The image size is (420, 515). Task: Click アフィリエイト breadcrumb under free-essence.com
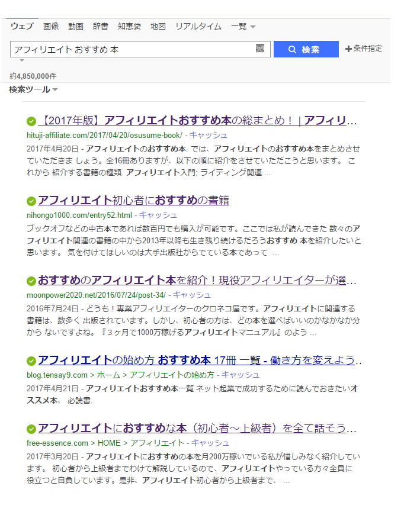pos(157,443)
